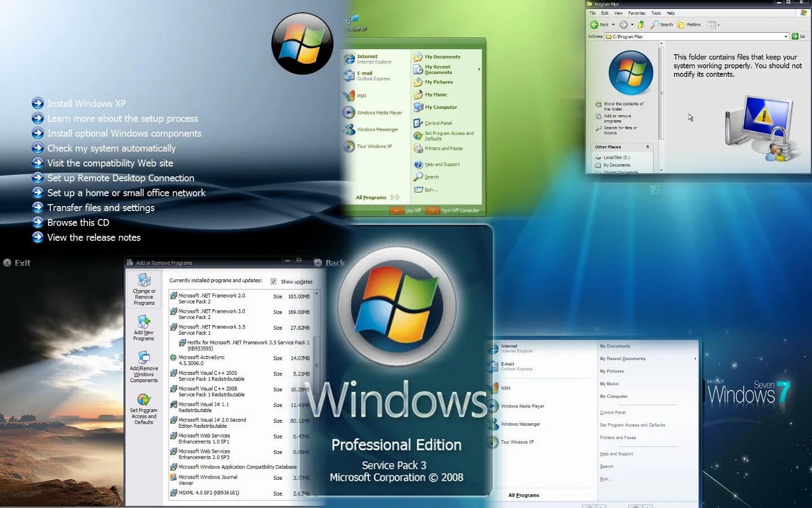Open File menu in Program Files window
Viewport: 812px width, 508px height.
(593, 13)
